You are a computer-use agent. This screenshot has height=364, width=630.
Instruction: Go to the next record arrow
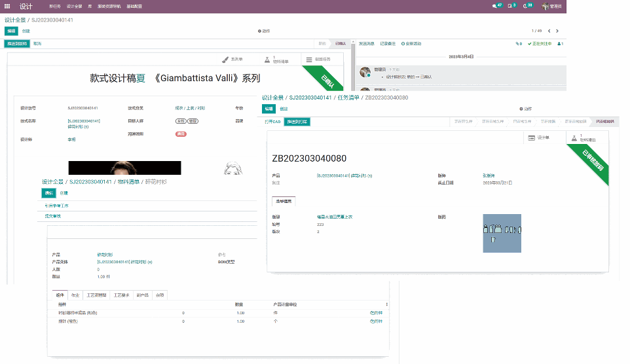pos(557,31)
